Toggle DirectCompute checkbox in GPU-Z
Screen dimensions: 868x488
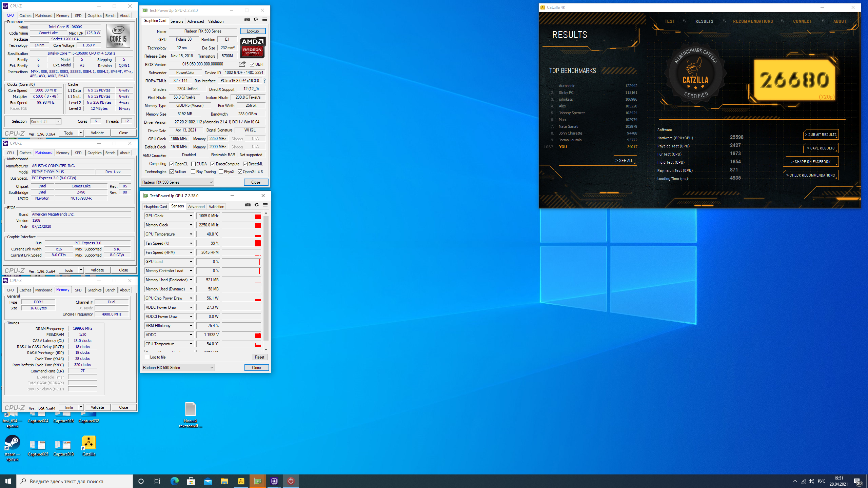pos(213,164)
